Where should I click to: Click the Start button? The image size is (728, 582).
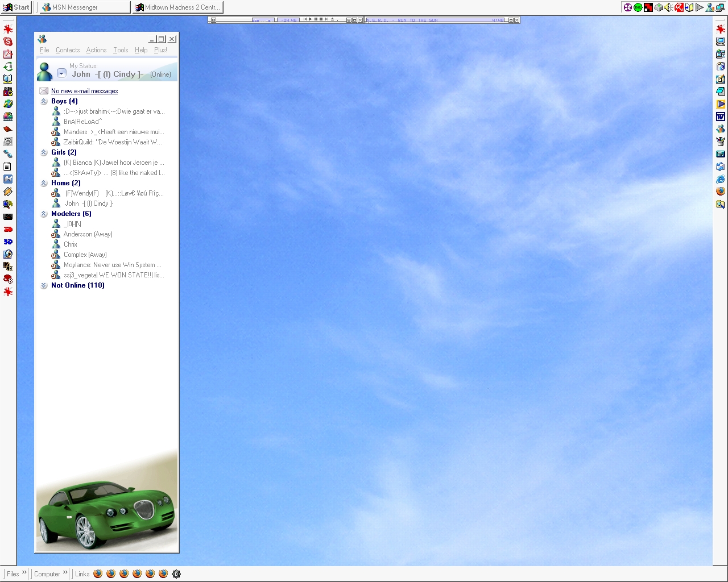pos(16,7)
